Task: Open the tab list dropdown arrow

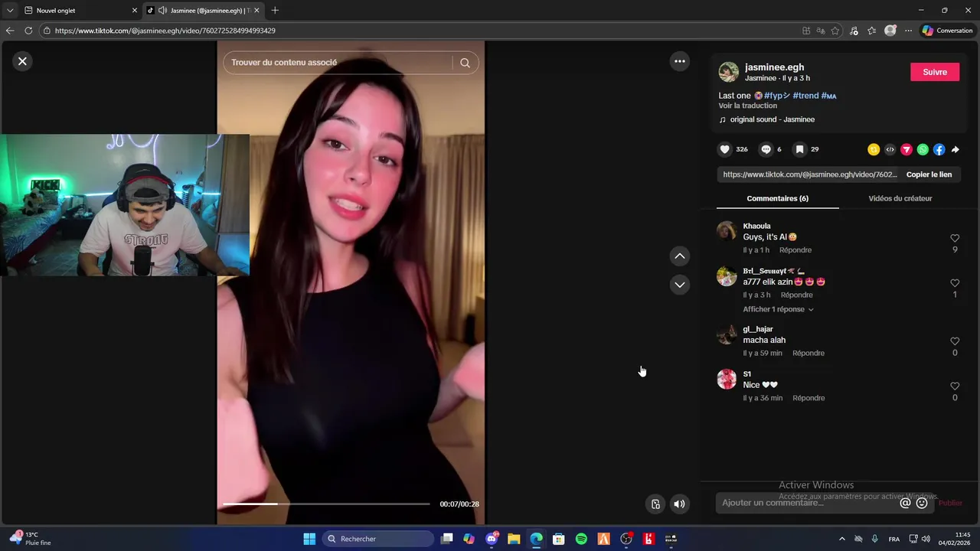Action: [x=10, y=10]
